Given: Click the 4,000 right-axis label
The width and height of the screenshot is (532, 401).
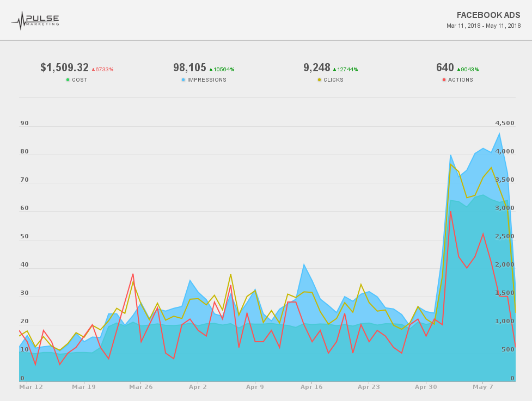Looking at the screenshot, I should (x=505, y=151).
